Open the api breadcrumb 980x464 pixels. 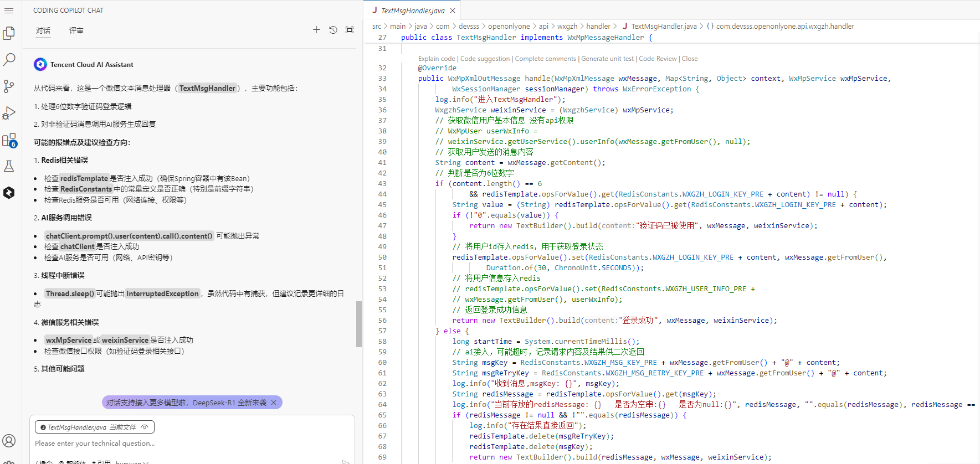click(x=543, y=26)
